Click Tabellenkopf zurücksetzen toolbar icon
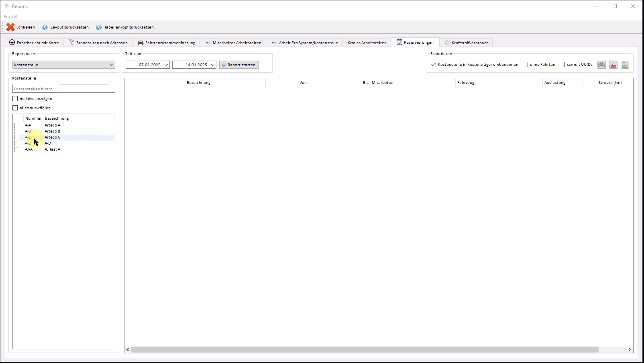The height and width of the screenshot is (363, 644). (99, 27)
